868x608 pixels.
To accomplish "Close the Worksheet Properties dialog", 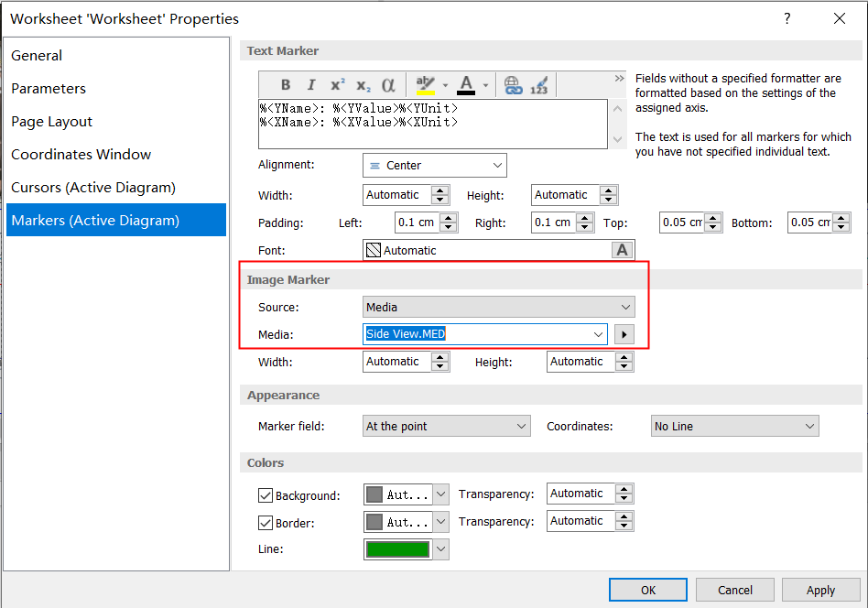I will coord(840,18).
